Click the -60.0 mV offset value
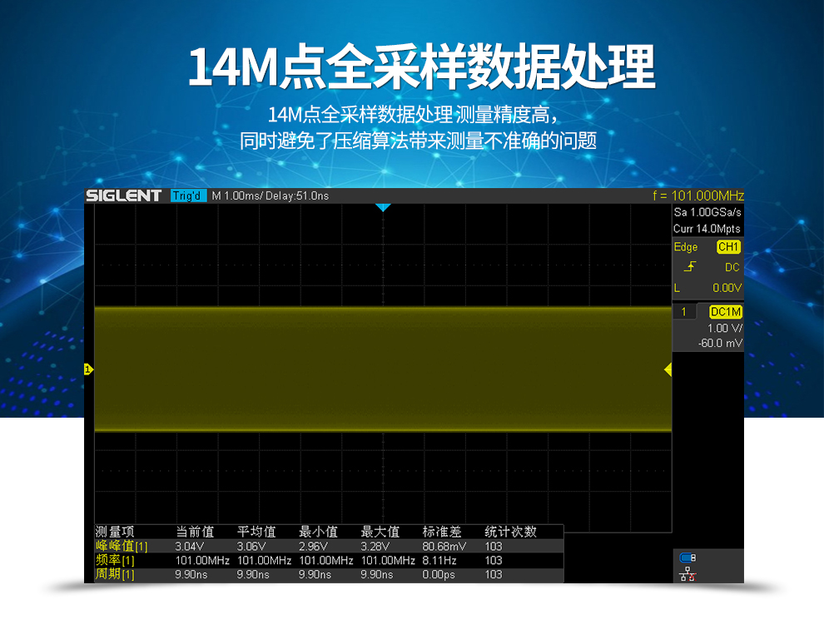This screenshot has width=824, height=644. pos(721,343)
